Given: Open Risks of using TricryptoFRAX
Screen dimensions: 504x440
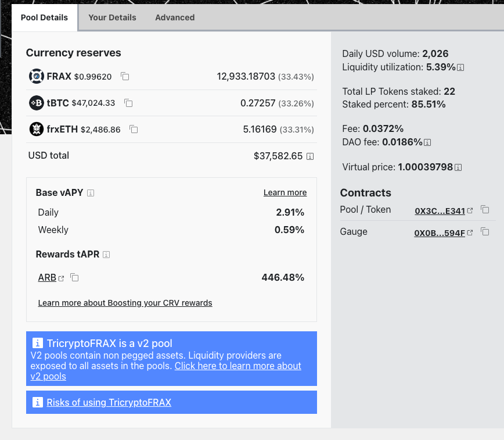Looking at the screenshot, I should [109, 402].
